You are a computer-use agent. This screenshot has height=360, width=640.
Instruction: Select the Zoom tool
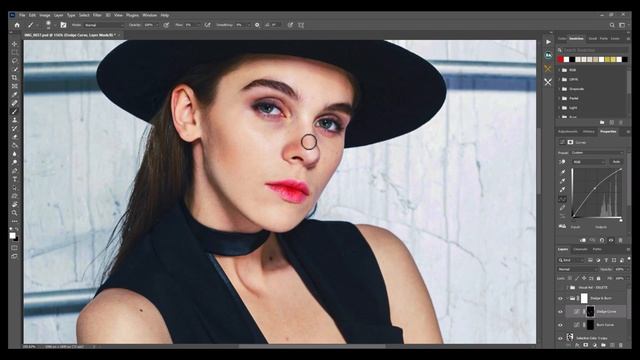(x=15, y=213)
